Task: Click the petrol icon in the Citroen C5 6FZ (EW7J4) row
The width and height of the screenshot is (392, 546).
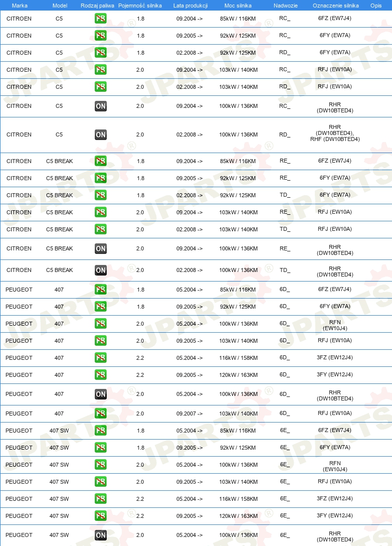Action: (x=101, y=19)
